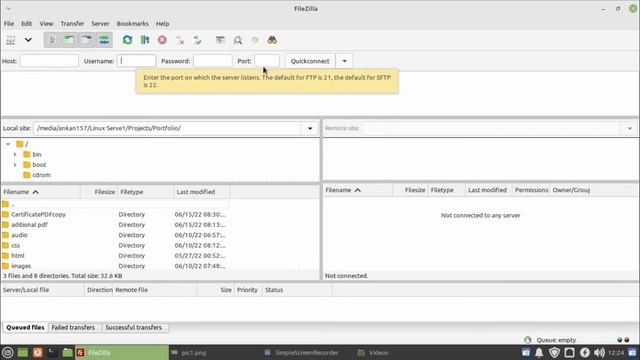The width and height of the screenshot is (640, 360).
Task: Sort local files by the Filename column
Action: [41, 192]
